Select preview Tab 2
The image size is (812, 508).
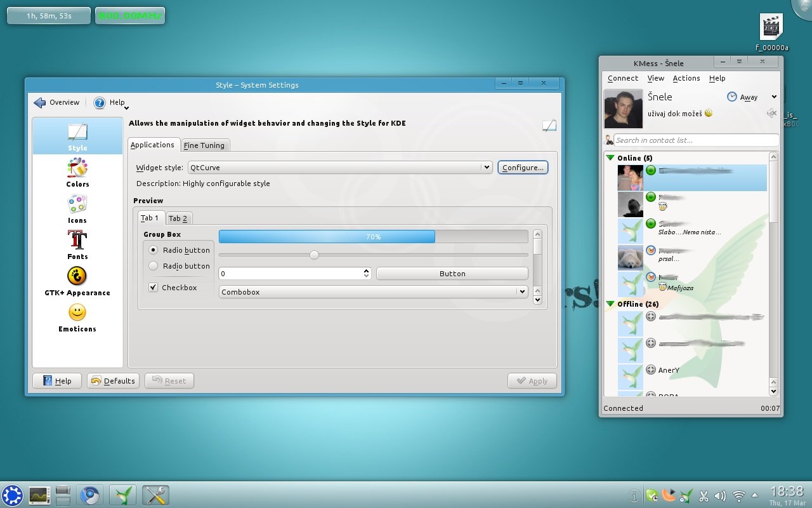pyautogui.click(x=178, y=218)
